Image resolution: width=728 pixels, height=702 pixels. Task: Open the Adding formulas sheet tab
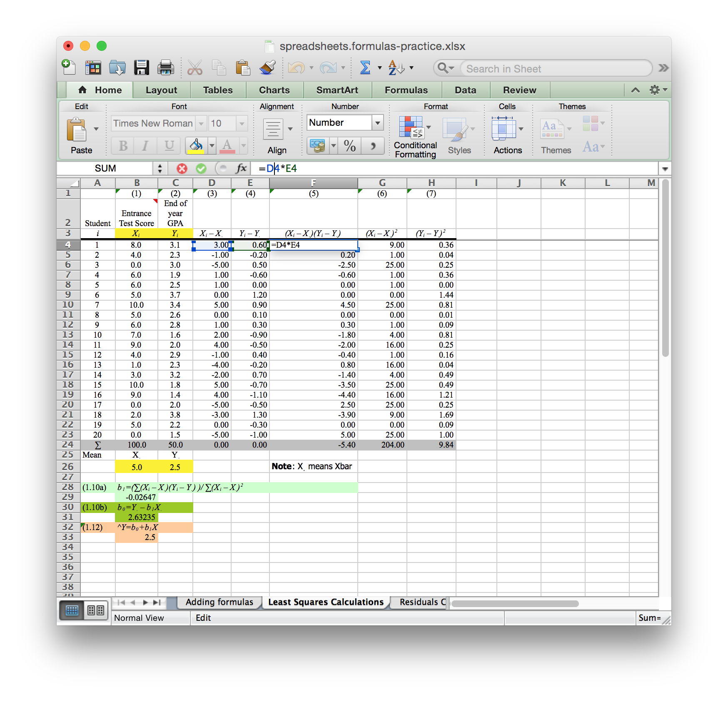219,602
